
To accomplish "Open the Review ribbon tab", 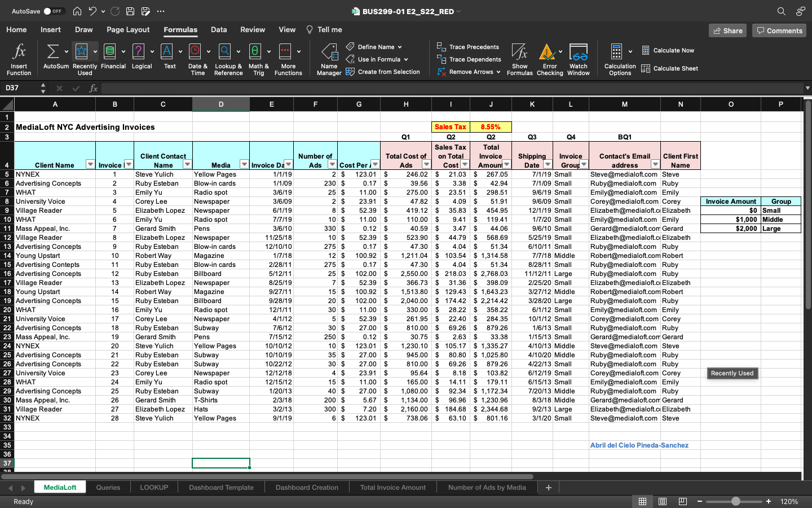I will point(253,29).
